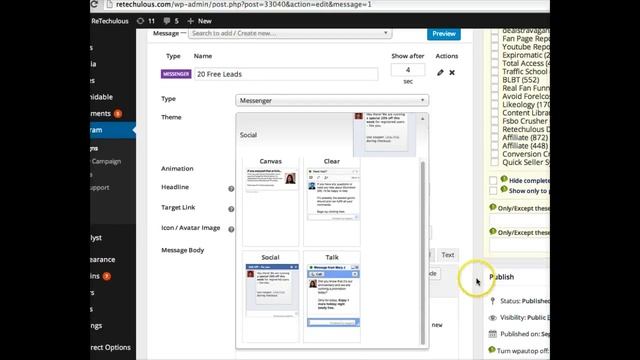Screen dimensions: 640x360
Task: Check the Youtube Rep checkbox
Action: [x=495, y=47]
